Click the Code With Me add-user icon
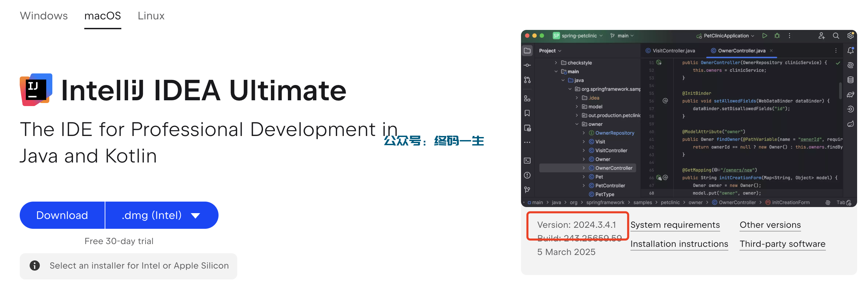The image size is (868, 291). click(821, 36)
